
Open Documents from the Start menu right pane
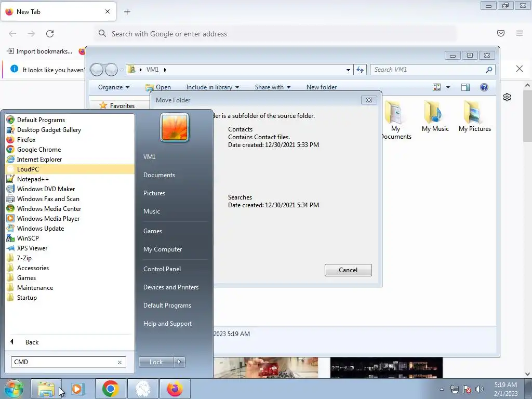pyautogui.click(x=159, y=175)
